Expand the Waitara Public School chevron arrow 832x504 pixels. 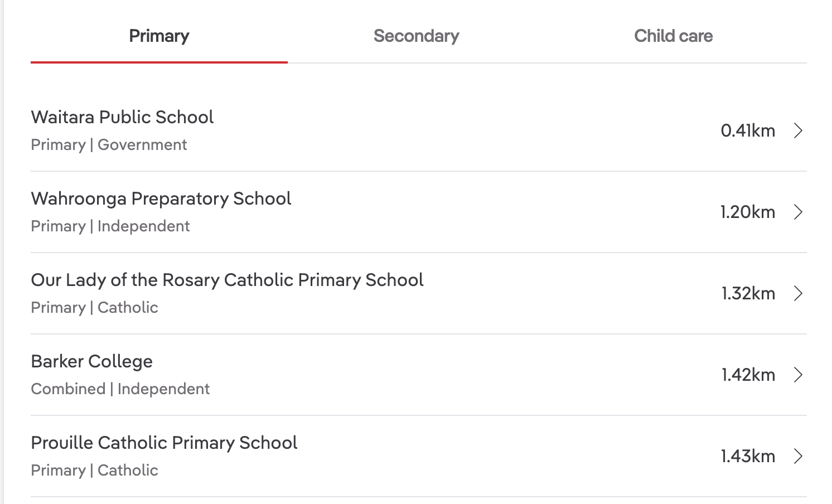click(798, 131)
